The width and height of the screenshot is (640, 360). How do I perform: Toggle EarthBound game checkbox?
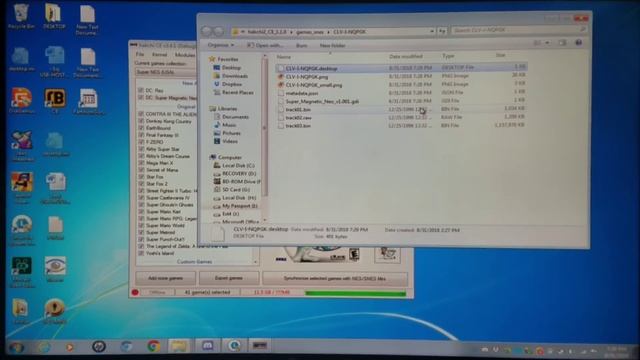(141, 128)
